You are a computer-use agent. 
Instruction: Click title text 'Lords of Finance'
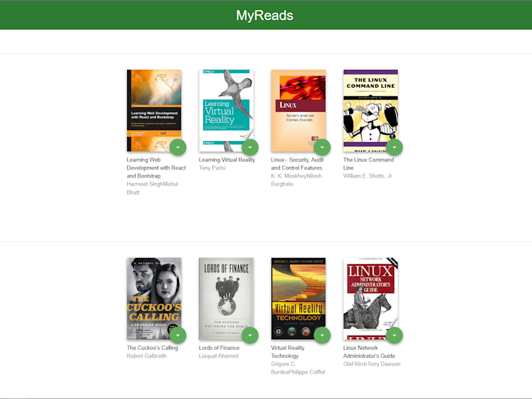[x=219, y=348]
